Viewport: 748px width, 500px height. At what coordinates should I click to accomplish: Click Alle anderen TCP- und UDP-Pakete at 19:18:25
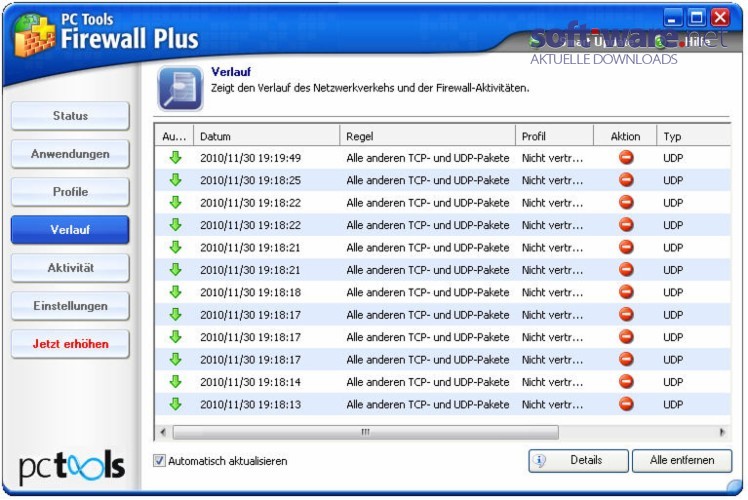[428, 180]
